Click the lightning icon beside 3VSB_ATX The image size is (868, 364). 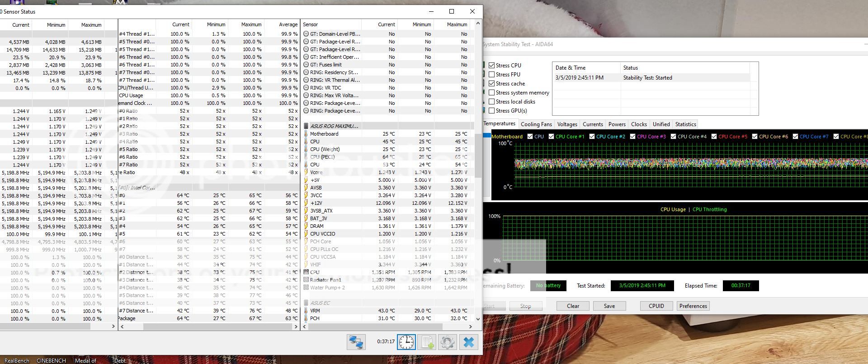[306, 211]
